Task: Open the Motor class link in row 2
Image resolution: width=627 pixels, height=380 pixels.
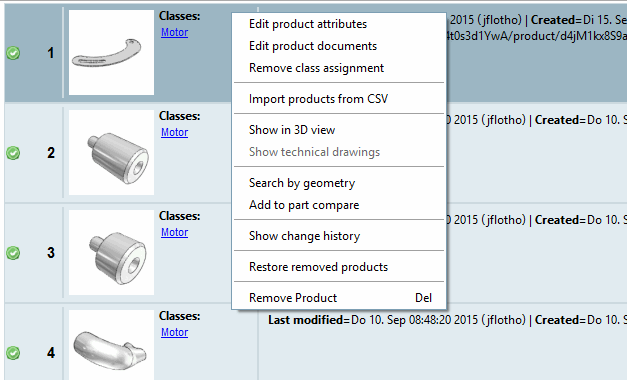Action: click(x=174, y=132)
